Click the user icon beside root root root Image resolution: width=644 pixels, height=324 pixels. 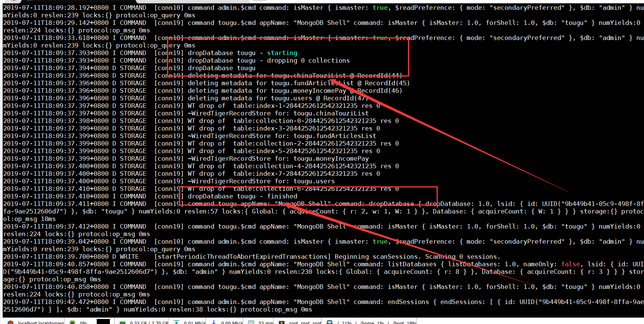pos(281,322)
